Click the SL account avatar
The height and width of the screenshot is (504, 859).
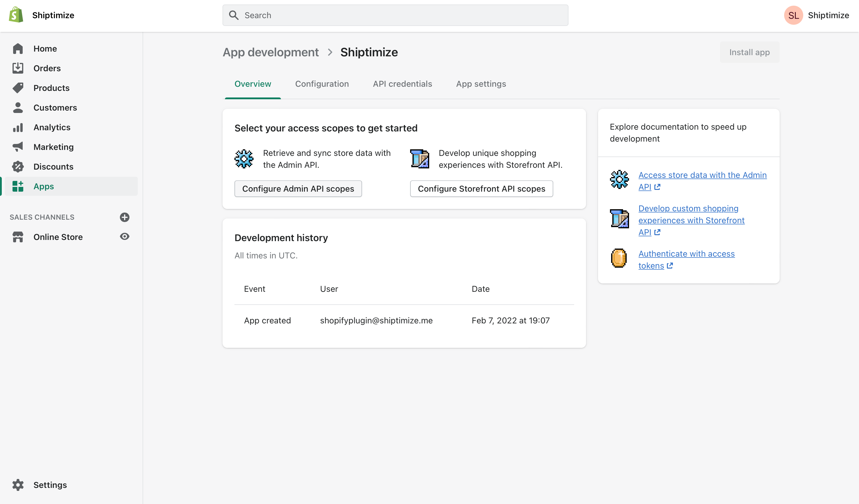tap(793, 15)
